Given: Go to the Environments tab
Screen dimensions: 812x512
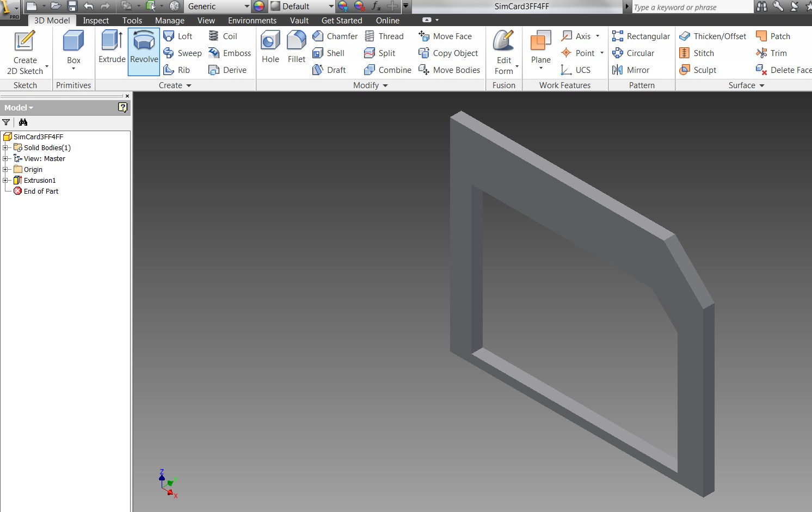Looking at the screenshot, I should (x=252, y=21).
